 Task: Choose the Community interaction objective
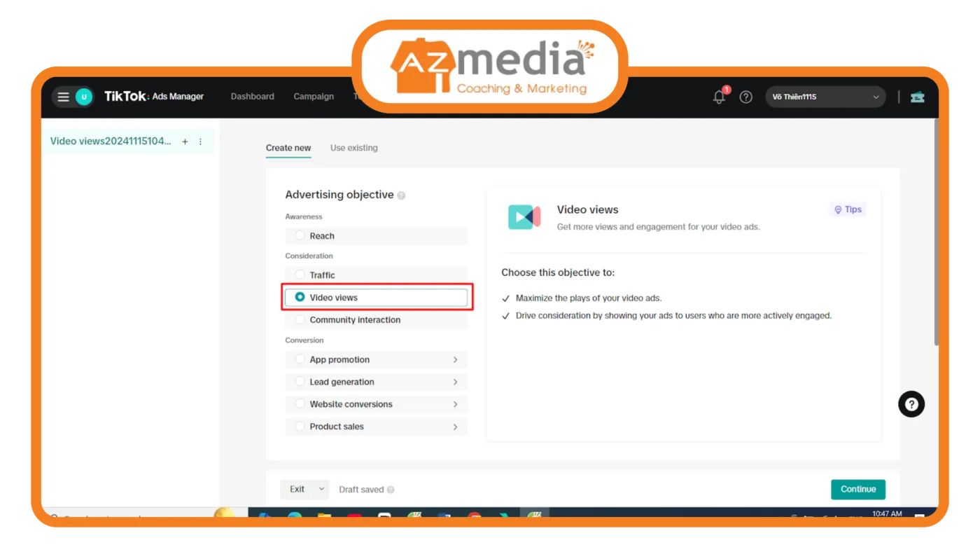click(377, 320)
